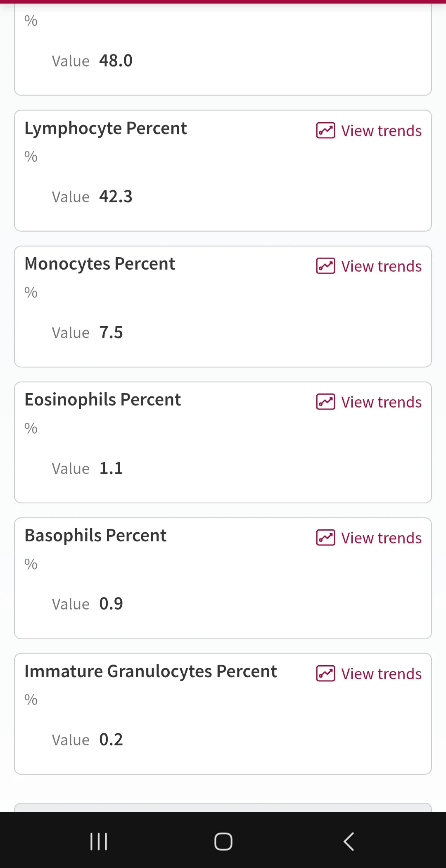Screen dimensions: 446x868
Task: Select the Immature Granulocytes Percent heading
Action: (x=151, y=672)
